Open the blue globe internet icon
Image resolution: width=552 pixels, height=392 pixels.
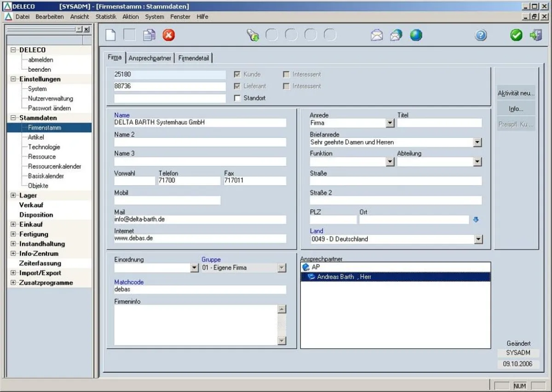click(416, 35)
